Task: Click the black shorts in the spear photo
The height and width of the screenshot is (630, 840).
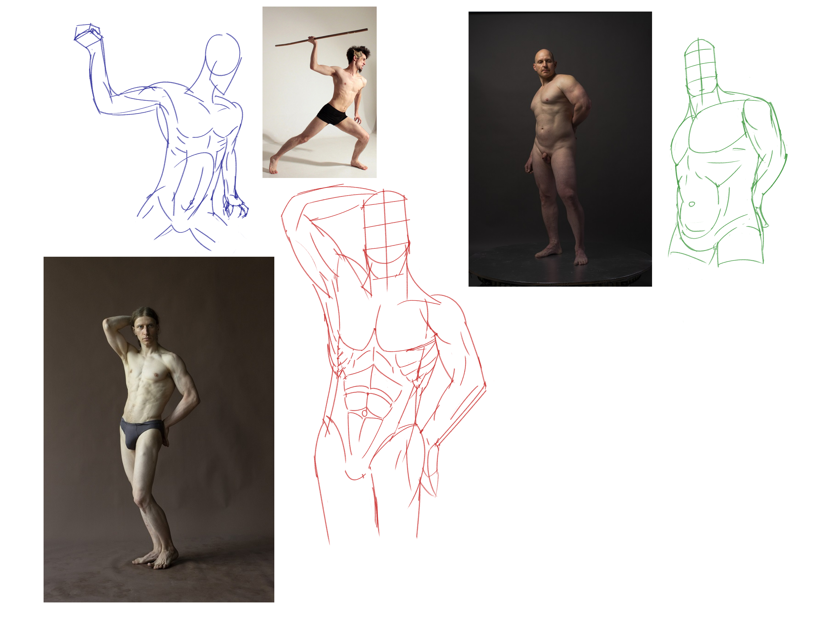Action: (x=332, y=114)
